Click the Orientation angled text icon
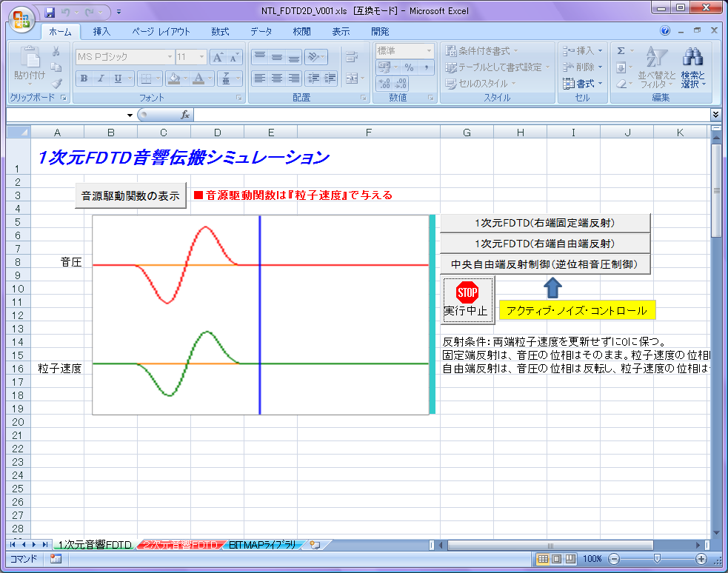The width and height of the screenshot is (728, 573). click(x=314, y=57)
